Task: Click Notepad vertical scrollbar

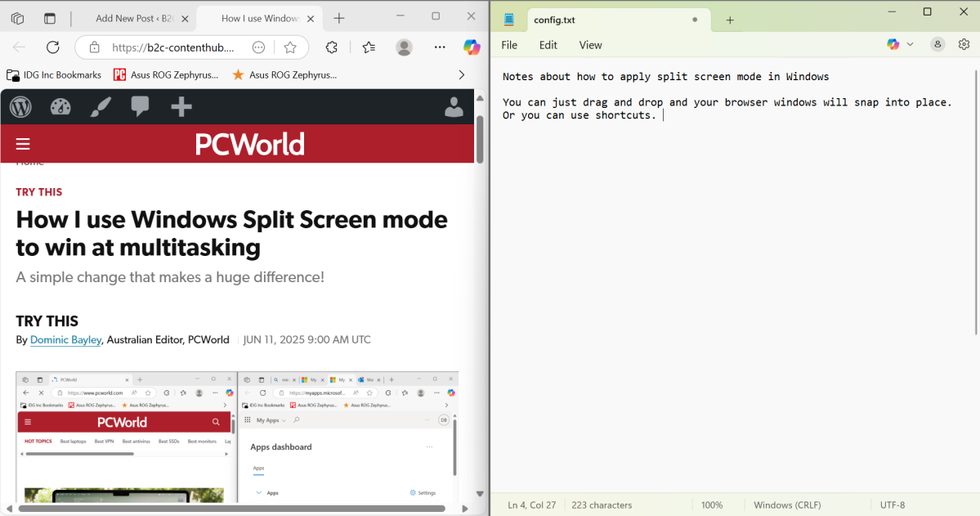Action: (x=977, y=204)
